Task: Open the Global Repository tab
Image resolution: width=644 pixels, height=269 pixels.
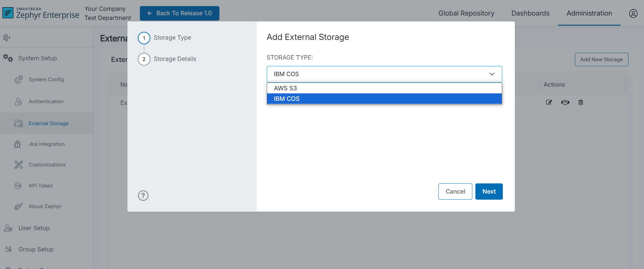Action: click(466, 13)
